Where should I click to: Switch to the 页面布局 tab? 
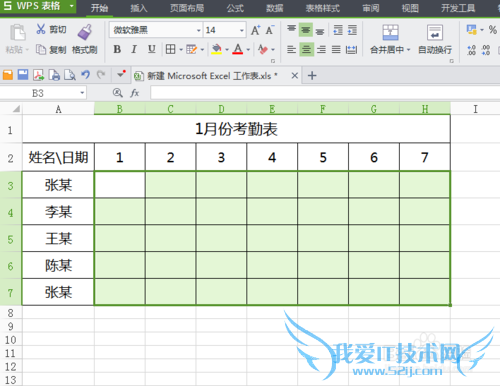[x=187, y=8]
